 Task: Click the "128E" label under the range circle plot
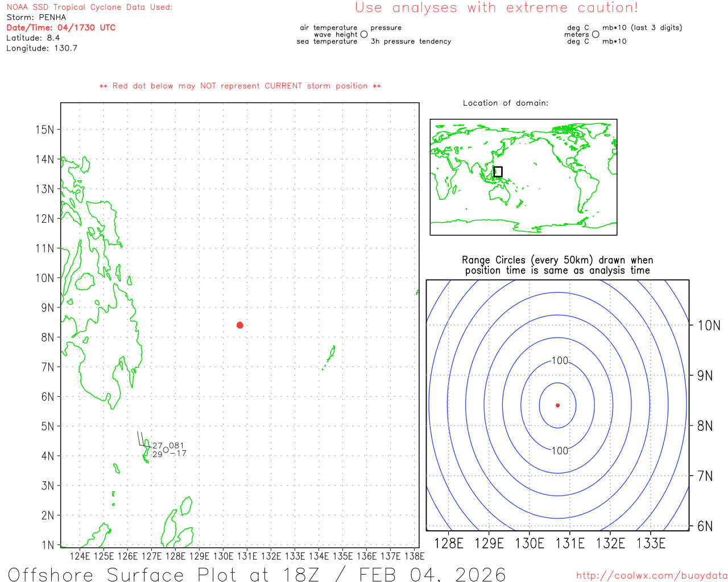click(449, 544)
